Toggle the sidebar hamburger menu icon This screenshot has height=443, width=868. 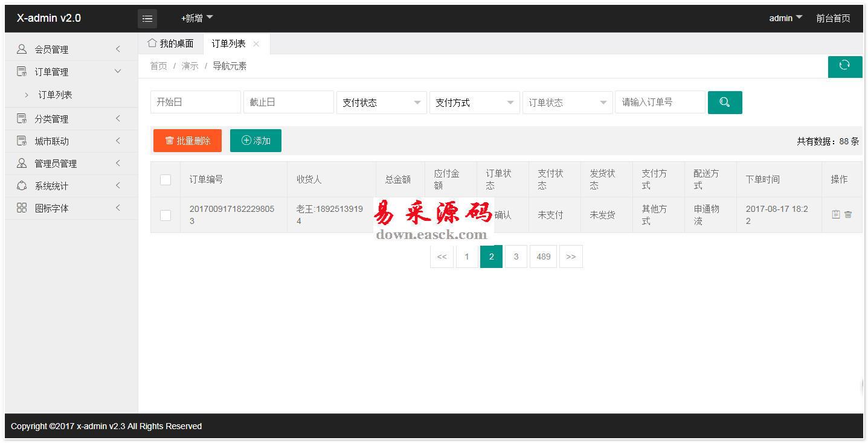pos(147,19)
